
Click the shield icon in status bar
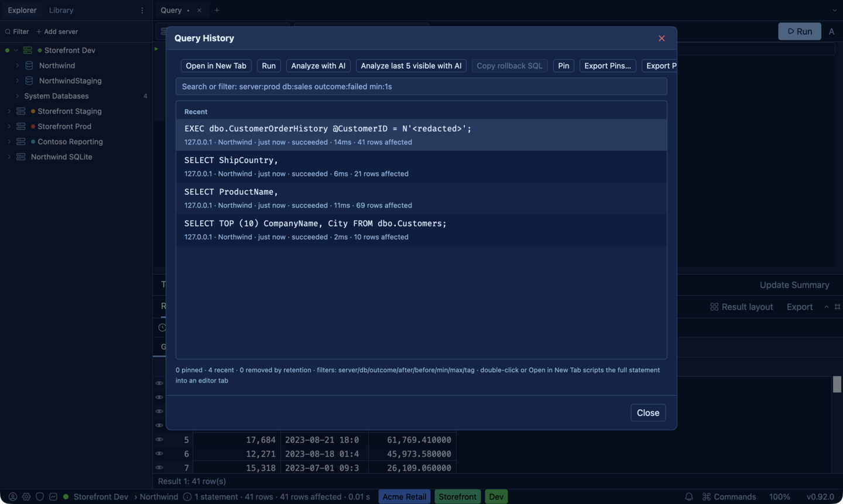point(40,496)
